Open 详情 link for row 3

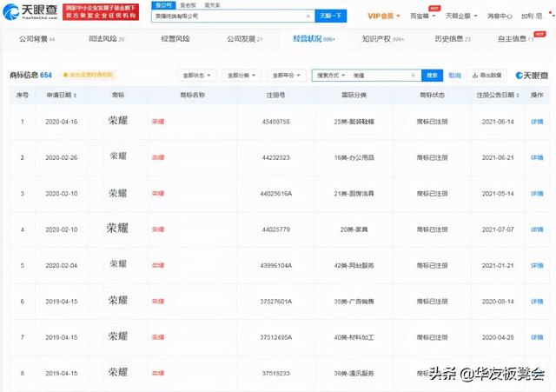pos(536,193)
